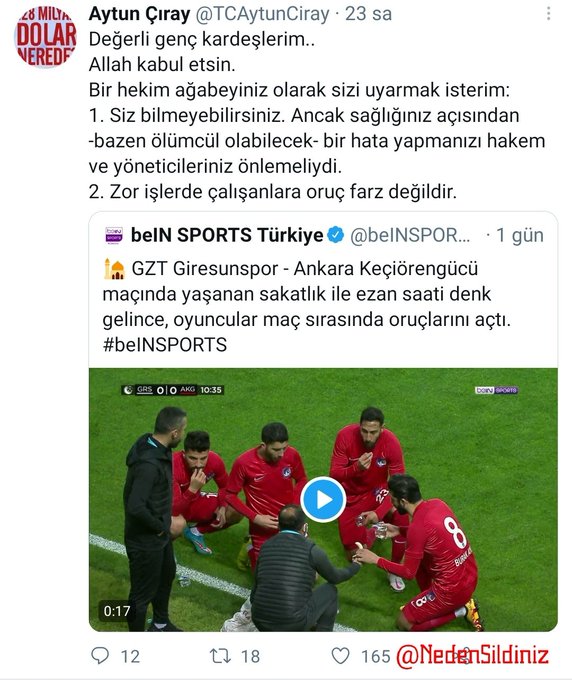
Task: Open the quoted tweet's 1 gün timestamp
Action: pyautogui.click(x=520, y=235)
